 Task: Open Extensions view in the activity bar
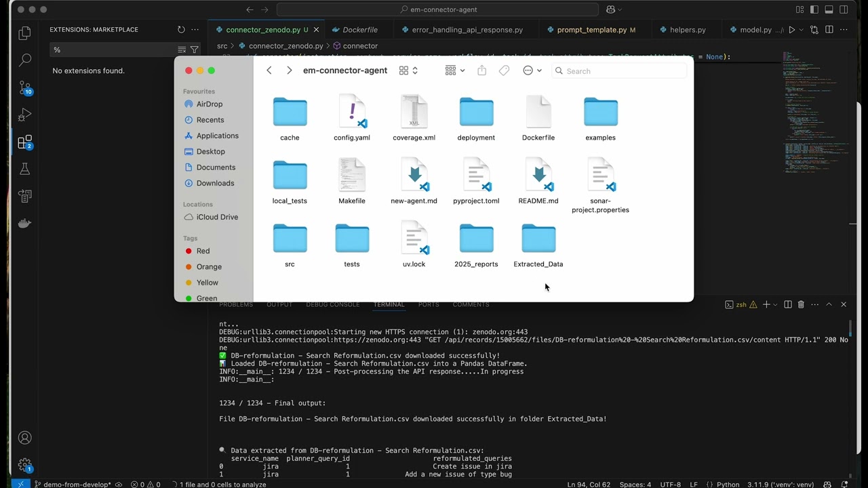25,142
